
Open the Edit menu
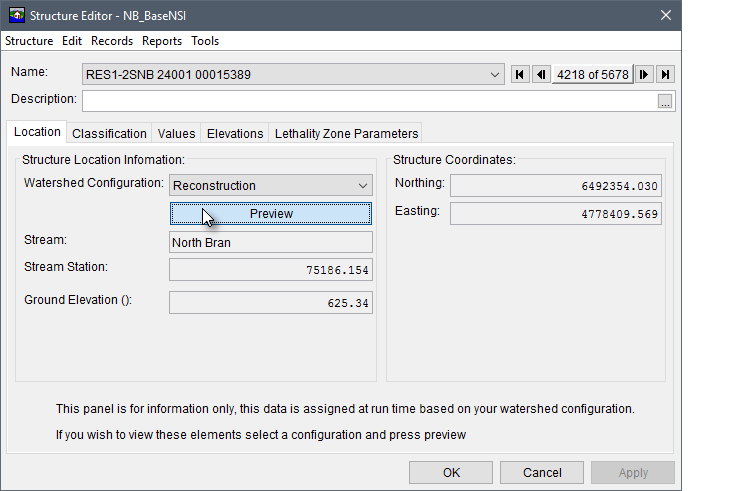point(72,41)
